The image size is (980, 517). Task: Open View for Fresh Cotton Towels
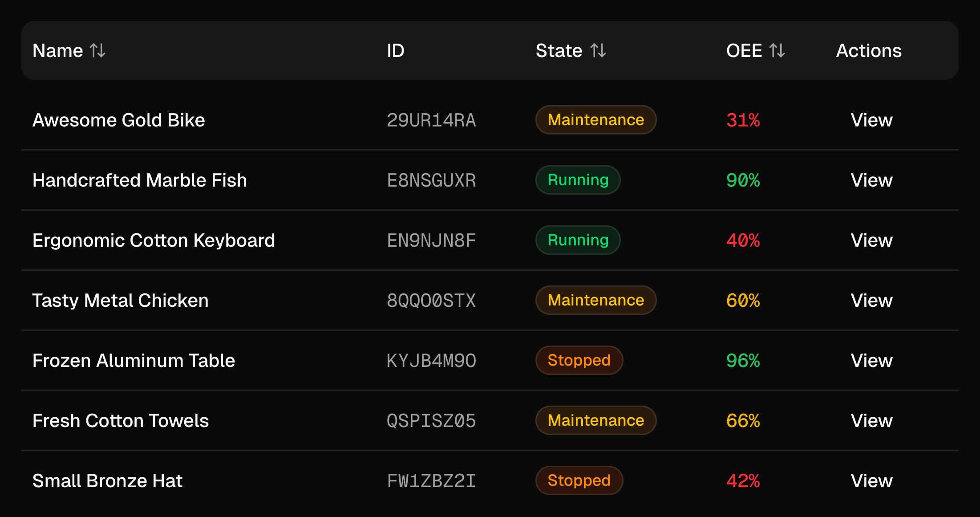pos(871,421)
